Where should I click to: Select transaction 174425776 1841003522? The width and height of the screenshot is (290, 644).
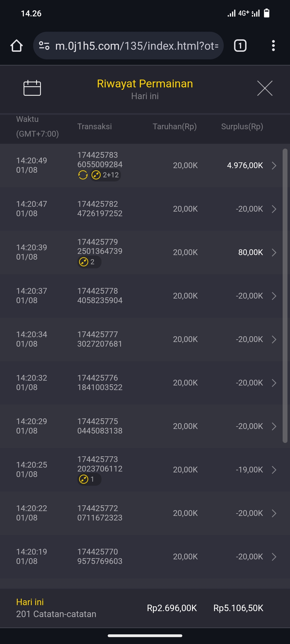[100, 383]
